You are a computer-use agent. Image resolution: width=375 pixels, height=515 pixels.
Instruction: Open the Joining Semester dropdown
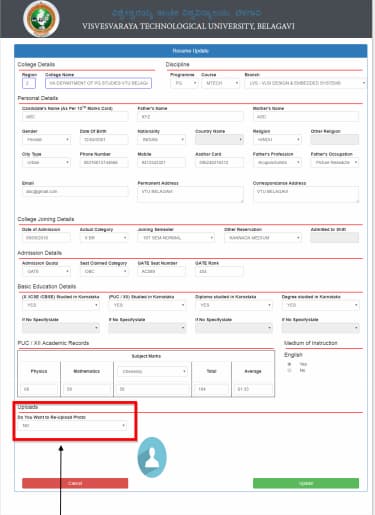[176, 238]
